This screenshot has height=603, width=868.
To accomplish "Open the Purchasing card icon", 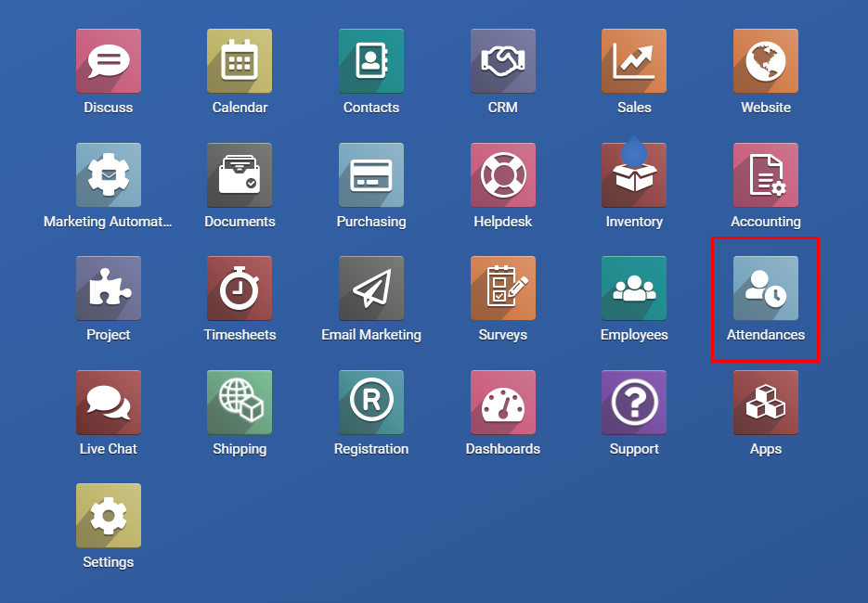I will (371, 174).
